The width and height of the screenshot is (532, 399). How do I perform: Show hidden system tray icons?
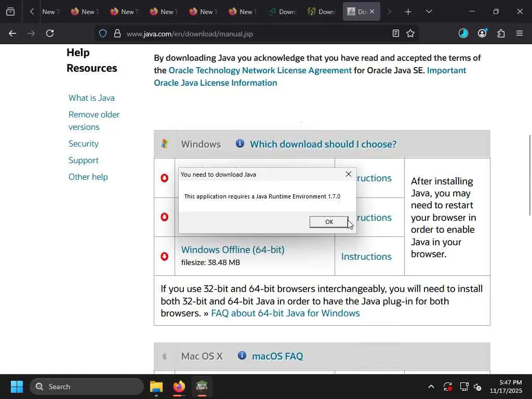pyautogui.click(x=431, y=387)
